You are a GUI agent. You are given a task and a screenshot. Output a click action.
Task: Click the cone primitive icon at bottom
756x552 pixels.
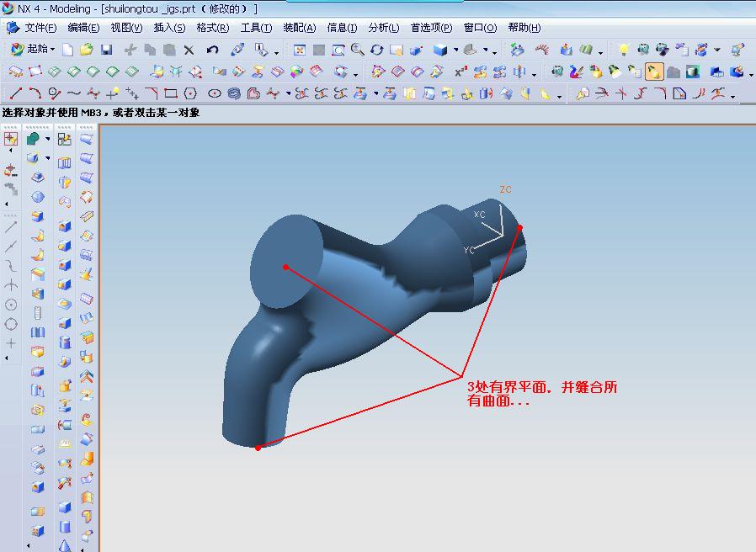(x=65, y=546)
